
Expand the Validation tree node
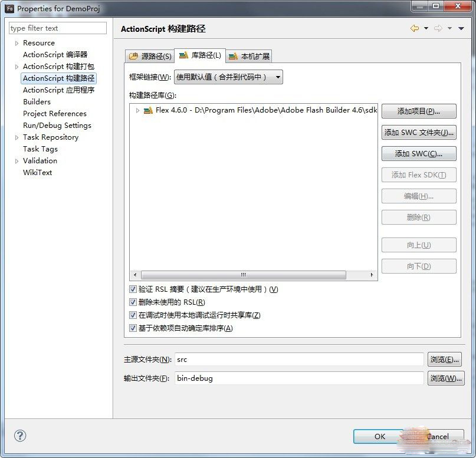17,161
